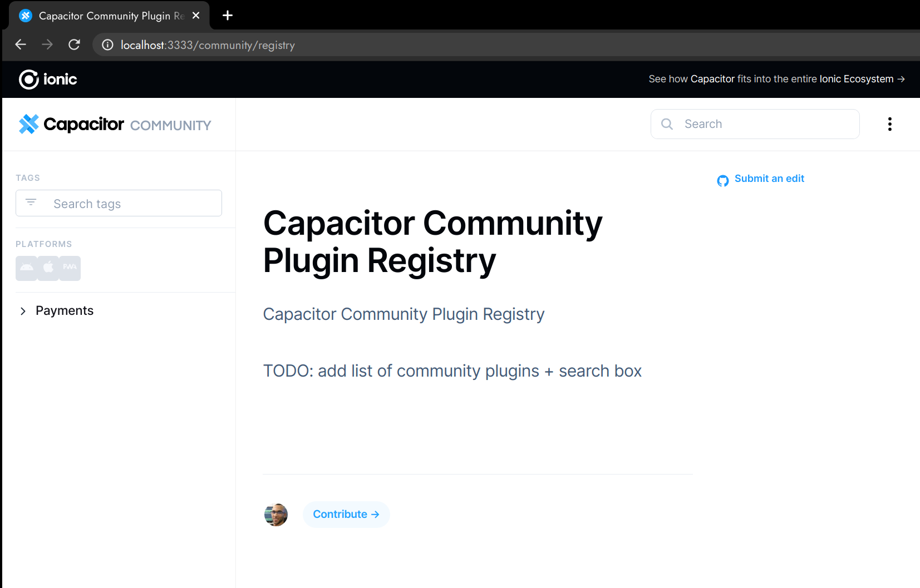920x588 pixels.
Task: Open a new browser tab
Action: [228, 16]
